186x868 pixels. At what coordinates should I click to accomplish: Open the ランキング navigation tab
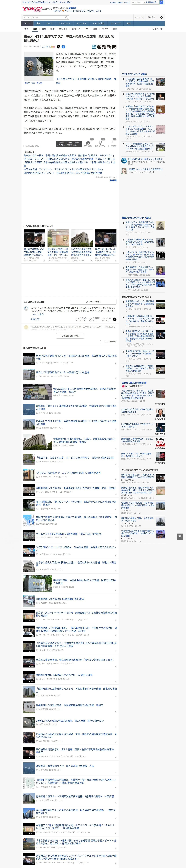tap(115, 24)
